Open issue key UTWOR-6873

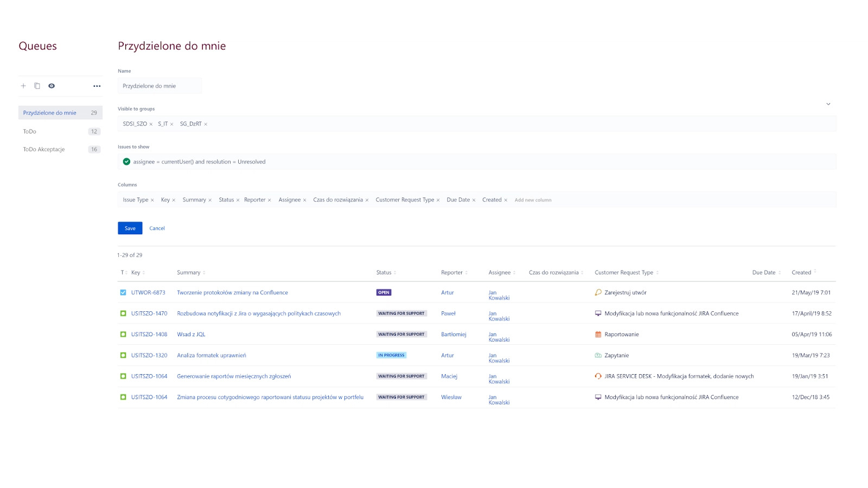148,293
